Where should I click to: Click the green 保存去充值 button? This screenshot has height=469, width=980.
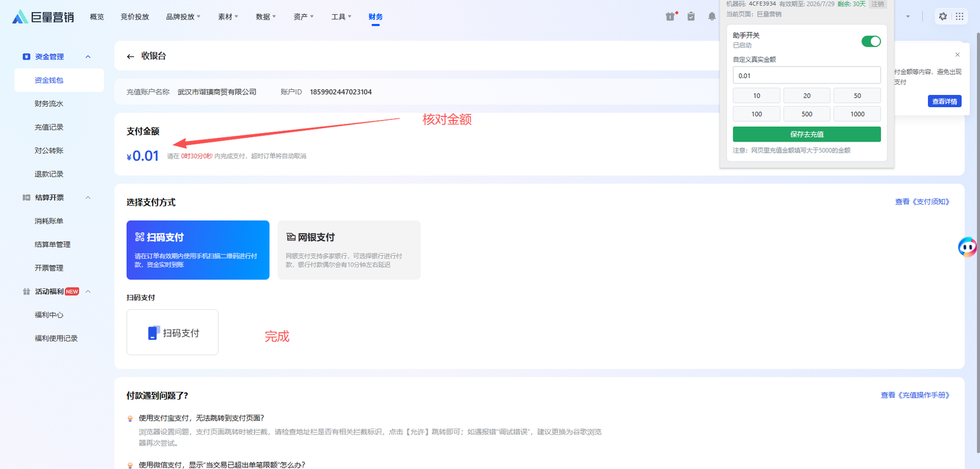pos(807,134)
